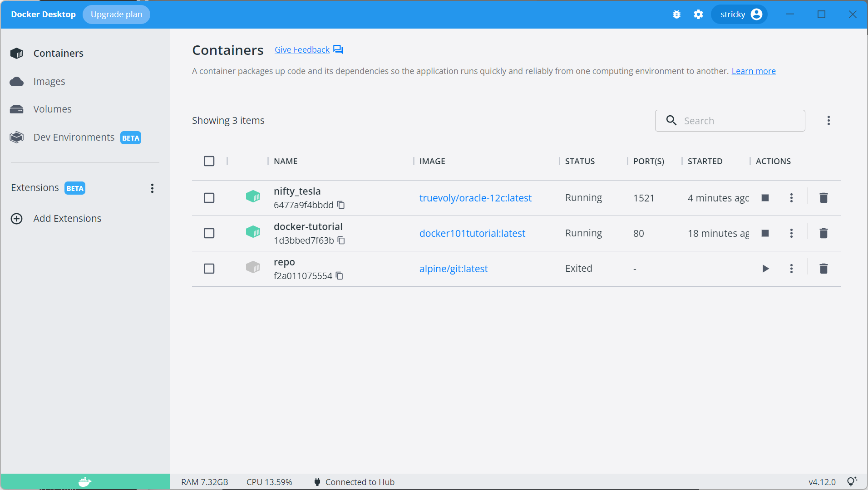Select the nifty_tesla container checkbox

[x=209, y=198]
